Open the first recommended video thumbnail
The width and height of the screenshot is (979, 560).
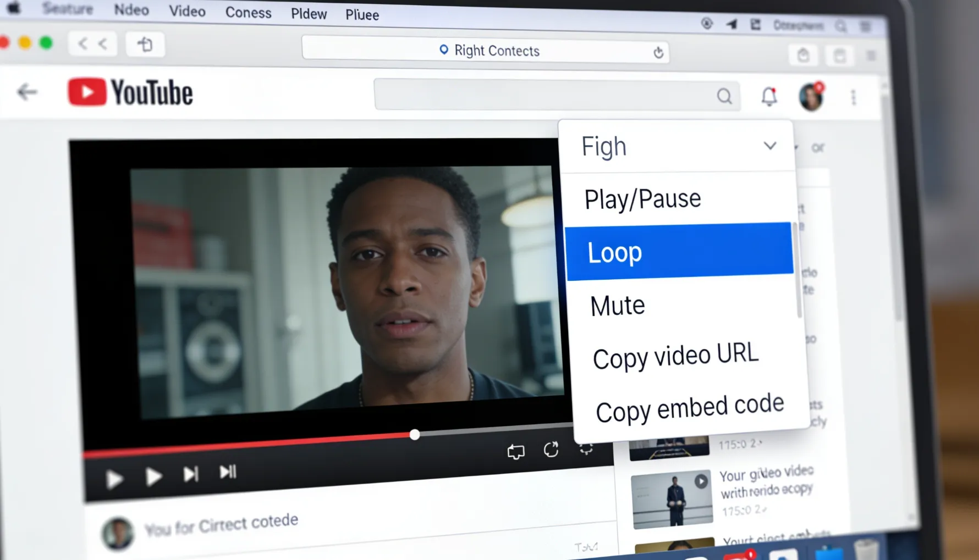click(669, 448)
